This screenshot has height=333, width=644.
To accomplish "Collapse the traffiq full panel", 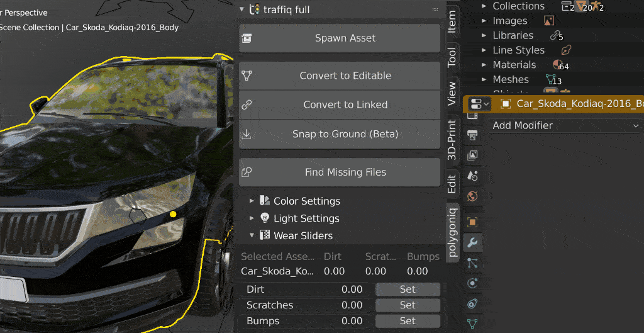I will (x=242, y=9).
